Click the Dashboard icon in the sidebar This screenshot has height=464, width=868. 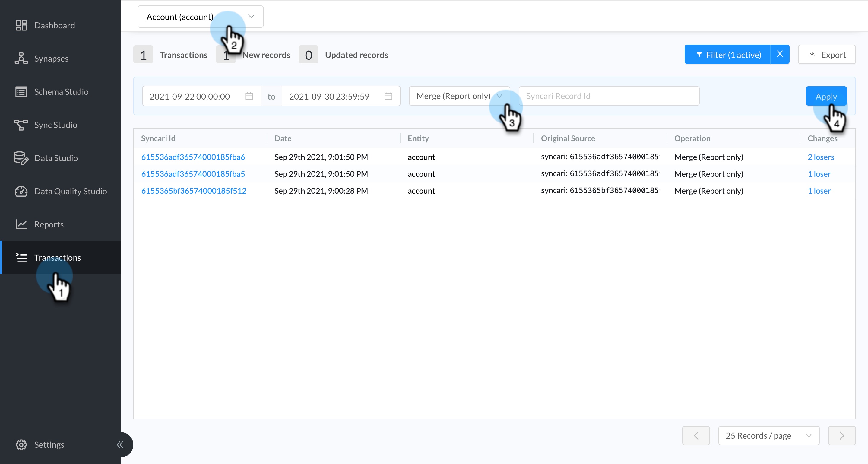(x=21, y=25)
